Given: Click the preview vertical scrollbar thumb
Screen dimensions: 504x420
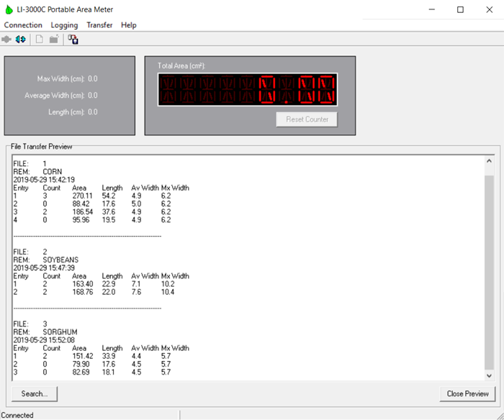Looking at the screenshot, I should pos(489,273).
